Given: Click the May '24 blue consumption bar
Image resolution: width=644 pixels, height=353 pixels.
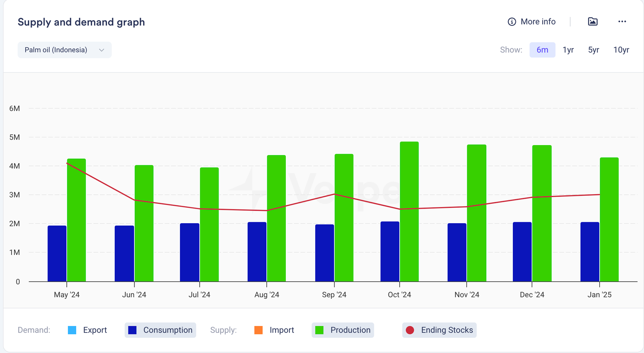Looking at the screenshot, I should [57, 253].
